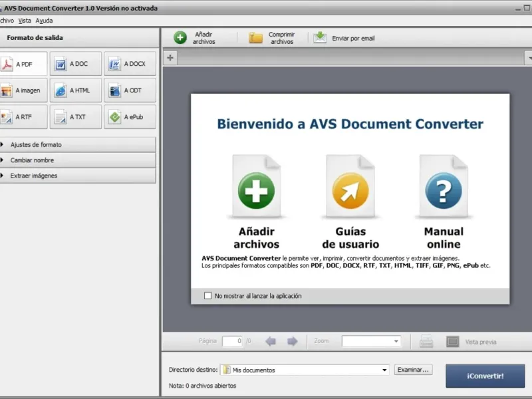Click the Formato de salida header
This screenshot has width=532, height=399.
tap(35, 38)
